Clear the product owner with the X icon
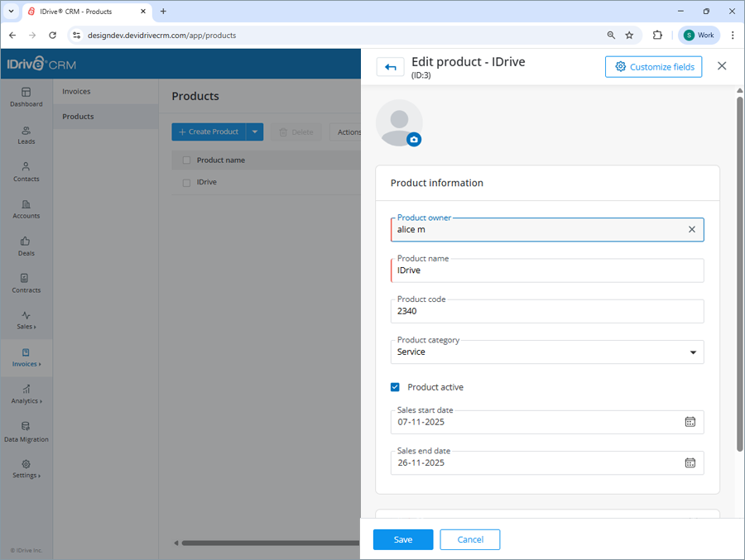Screen dimensions: 745x560 692,229
